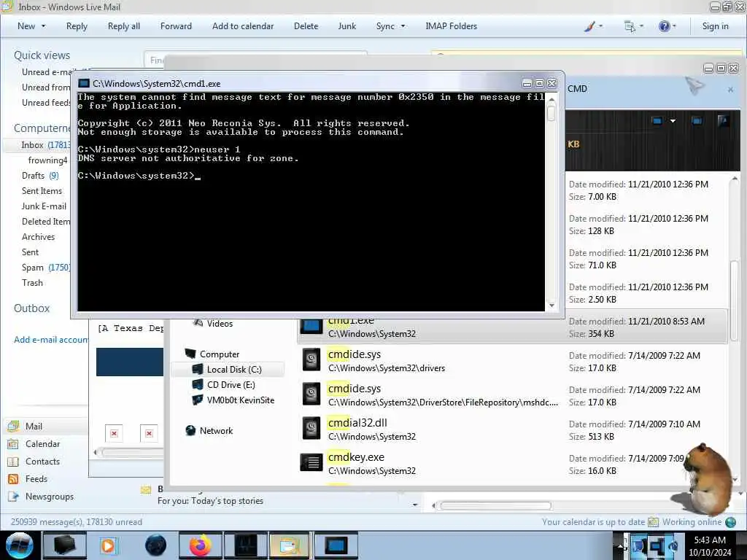Expand the New button dropdown arrow
Screen dimensions: 747x560
coord(43,26)
